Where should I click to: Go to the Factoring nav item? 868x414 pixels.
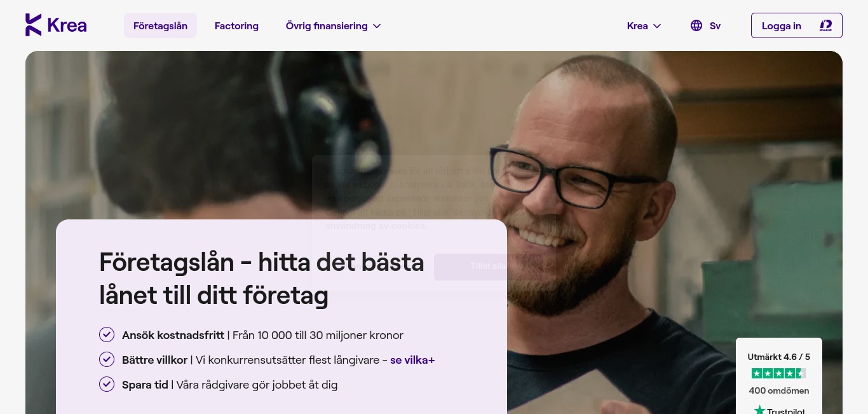[x=236, y=25]
